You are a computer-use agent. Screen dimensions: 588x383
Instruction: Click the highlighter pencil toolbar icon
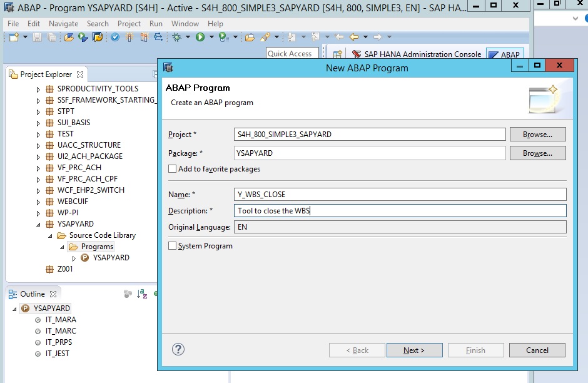pyautogui.click(x=265, y=37)
